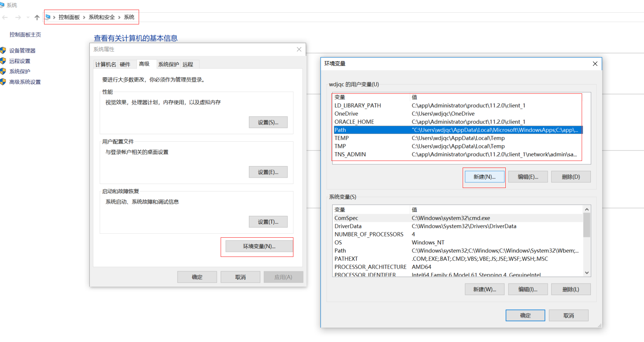Click the computer icon in the address bar

click(48, 17)
